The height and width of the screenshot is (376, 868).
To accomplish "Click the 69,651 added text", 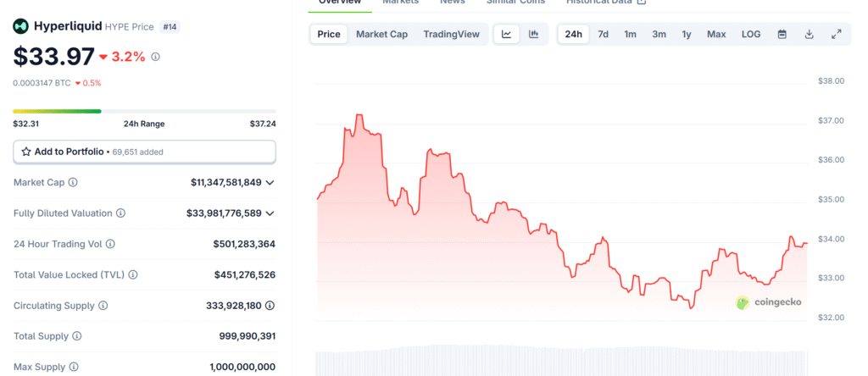I will pyautogui.click(x=137, y=152).
